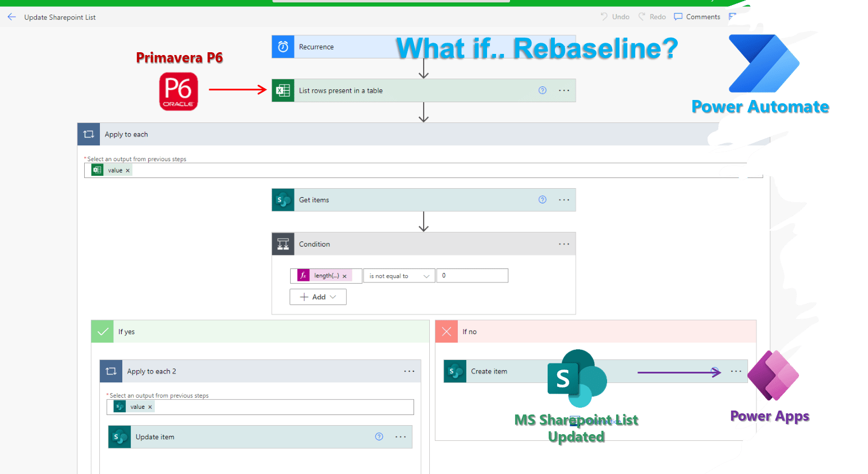
Task: Open the 'is not equal to' operator dropdown
Action: click(x=399, y=276)
